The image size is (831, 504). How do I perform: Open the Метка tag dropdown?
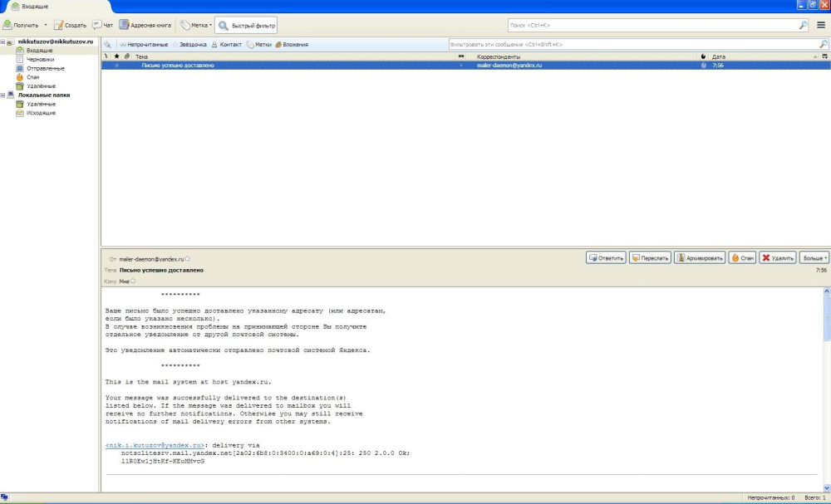click(195, 25)
